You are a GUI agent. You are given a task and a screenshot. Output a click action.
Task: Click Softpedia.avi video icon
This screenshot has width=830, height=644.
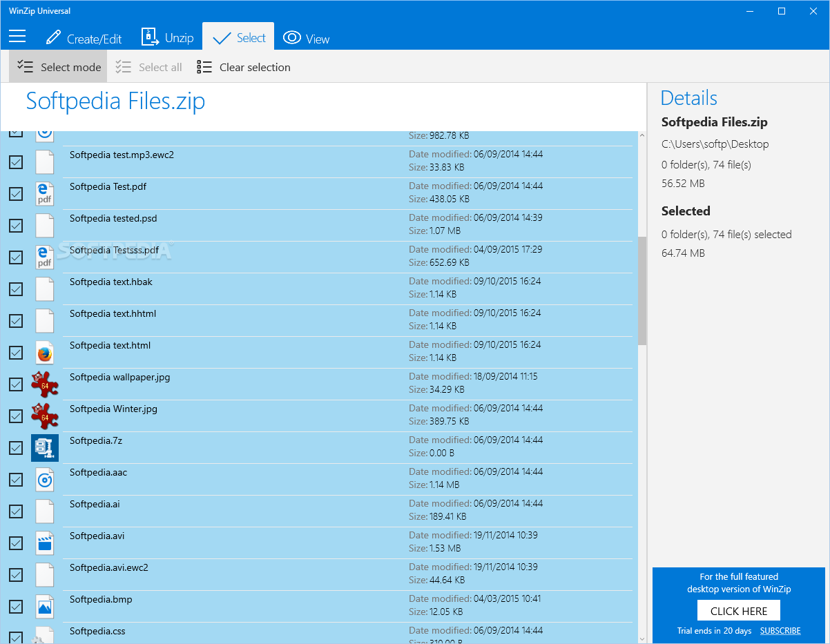(45, 543)
